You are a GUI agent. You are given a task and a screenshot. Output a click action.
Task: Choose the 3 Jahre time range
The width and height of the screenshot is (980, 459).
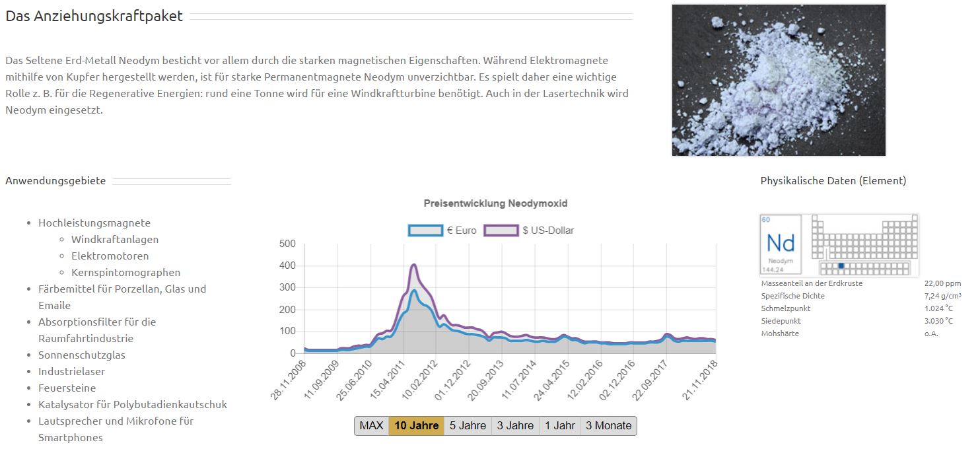coord(515,426)
